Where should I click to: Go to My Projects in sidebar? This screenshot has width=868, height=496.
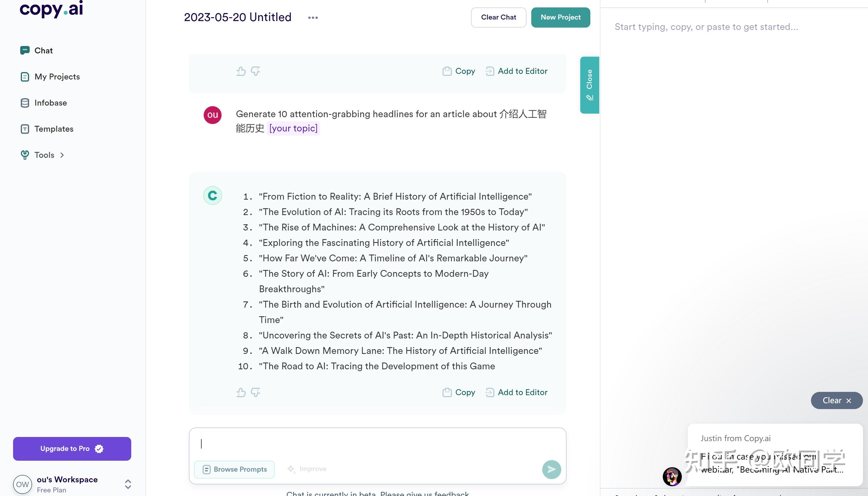point(57,77)
